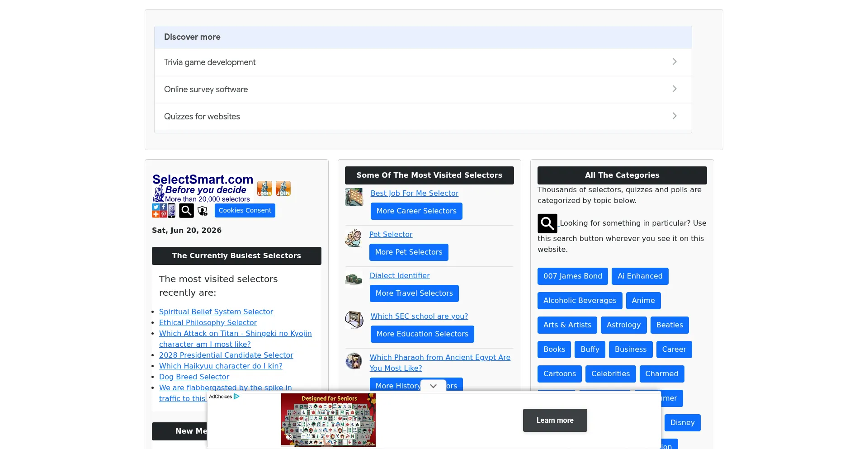Image resolution: width=868 pixels, height=449 pixels.
Task: Click the search icon in All The Categories
Action: click(x=547, y=223)
